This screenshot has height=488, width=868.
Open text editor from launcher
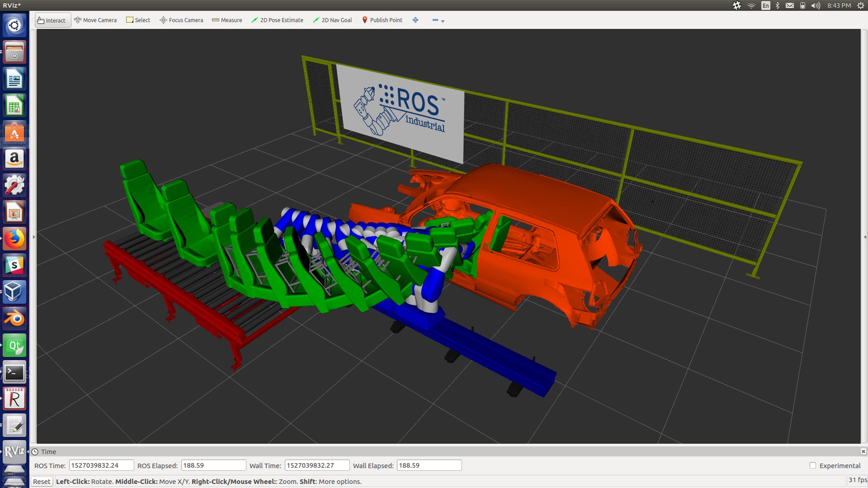click(x=14, y=425)
